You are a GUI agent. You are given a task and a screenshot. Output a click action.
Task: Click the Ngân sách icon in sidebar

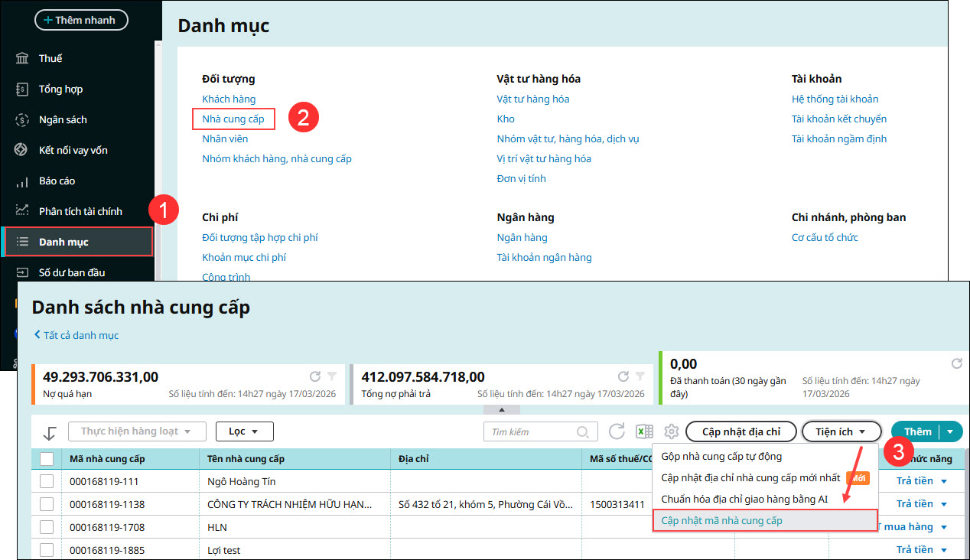coord(22,120)
